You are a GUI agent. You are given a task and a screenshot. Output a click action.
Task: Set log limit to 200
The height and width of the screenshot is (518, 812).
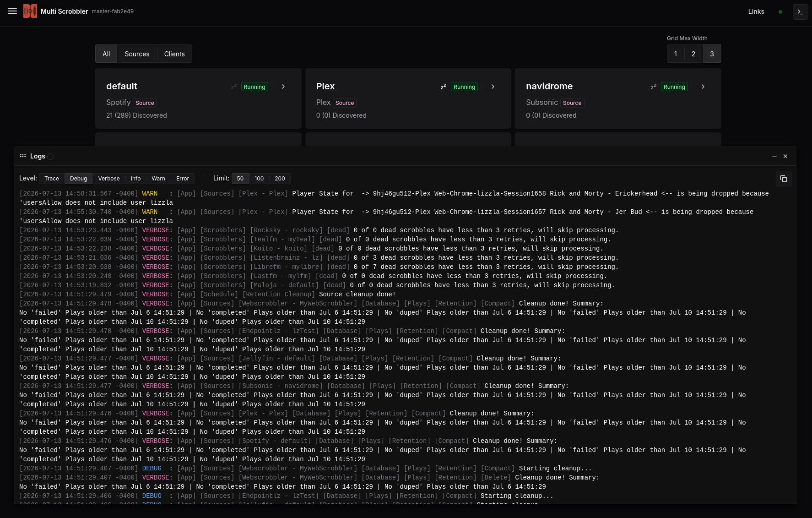[280, 179]
